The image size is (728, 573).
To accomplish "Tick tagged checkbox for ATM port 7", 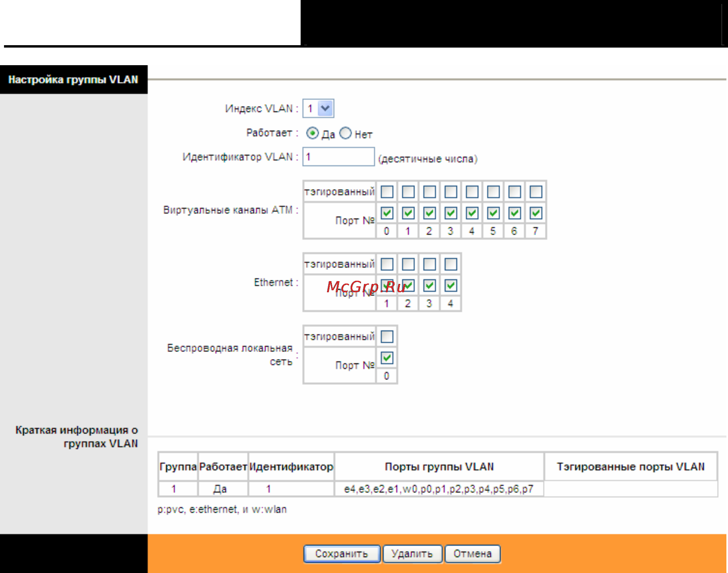I will point(536,192).
